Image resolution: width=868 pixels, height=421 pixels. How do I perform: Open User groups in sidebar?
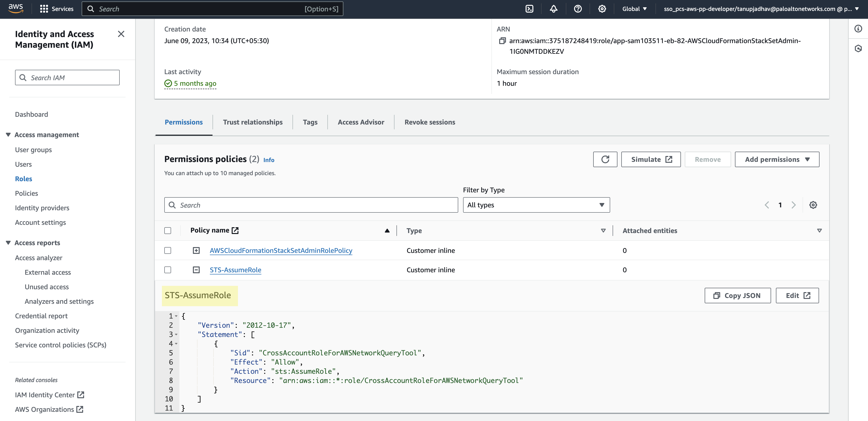tap(33, 149)
